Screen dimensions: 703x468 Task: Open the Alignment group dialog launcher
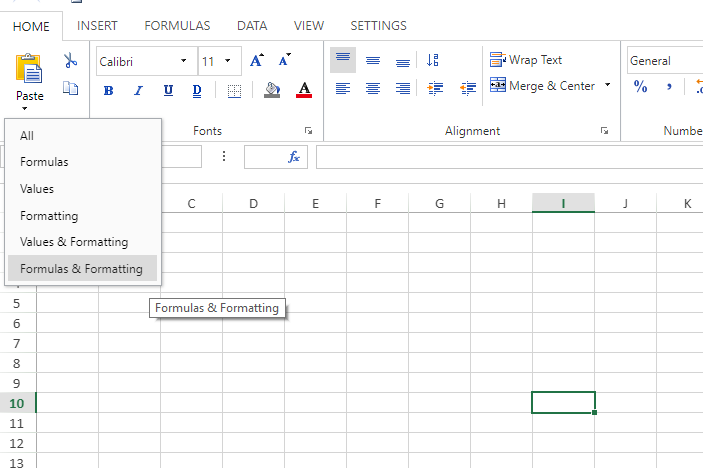point(604,131)
